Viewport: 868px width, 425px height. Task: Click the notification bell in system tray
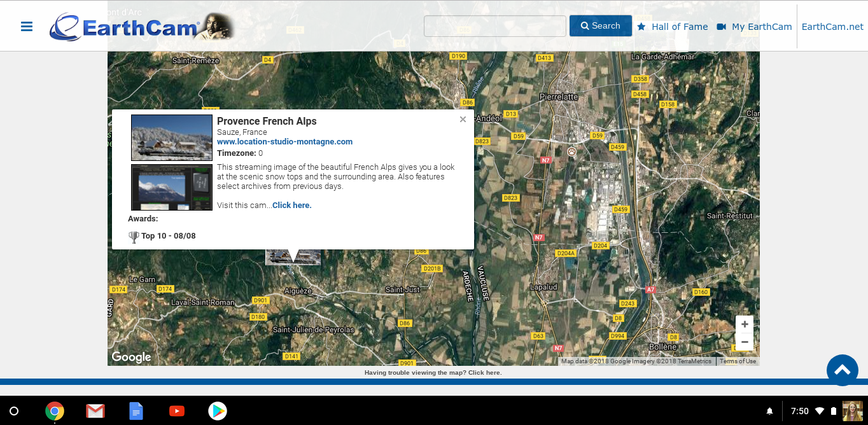click(770, 410)
